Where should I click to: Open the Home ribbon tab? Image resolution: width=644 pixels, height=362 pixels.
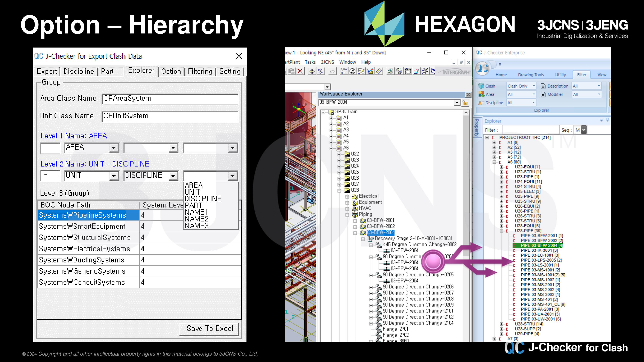click(x=501, y=75)
